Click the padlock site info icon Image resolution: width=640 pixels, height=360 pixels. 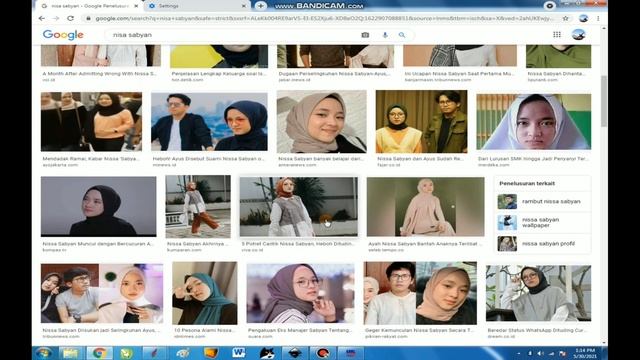88,18
